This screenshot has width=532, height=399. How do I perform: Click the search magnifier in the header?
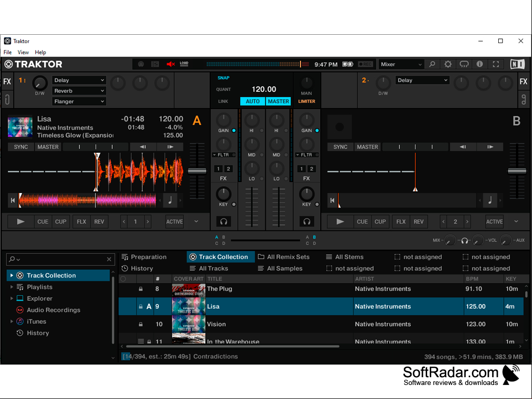(432, 64)
